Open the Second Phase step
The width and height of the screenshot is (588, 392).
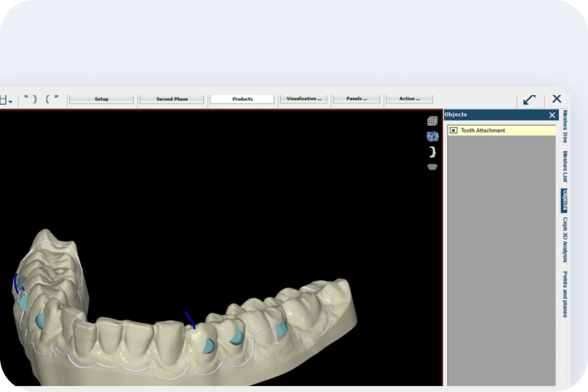[172, 99]
